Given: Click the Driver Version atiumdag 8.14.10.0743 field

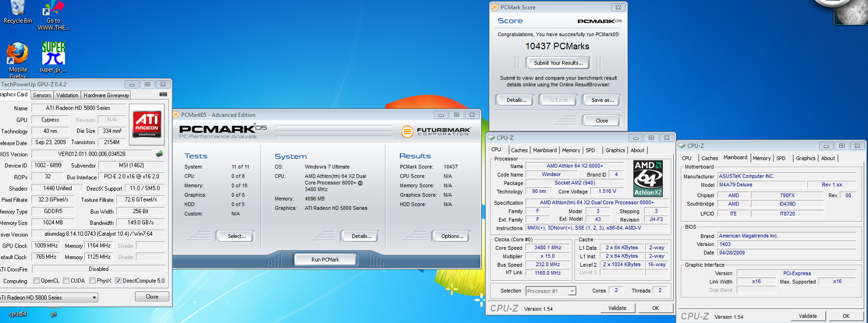Looking at the screenshot, I should [x=98, y=234].
